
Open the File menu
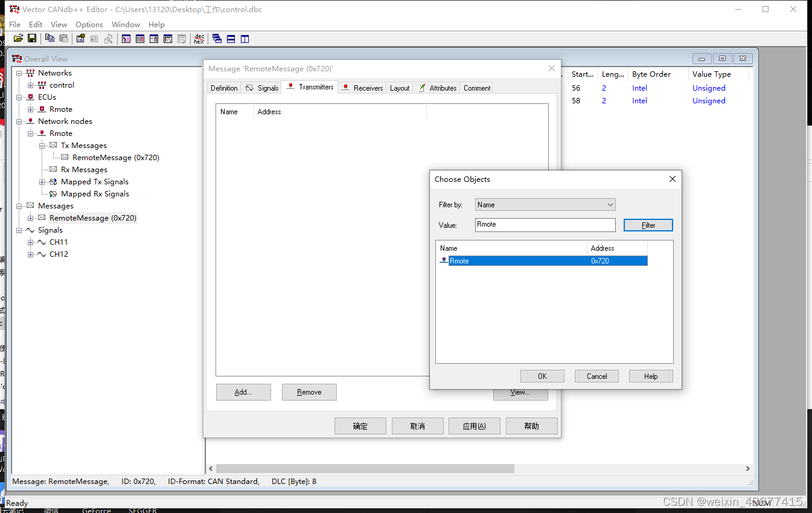click(x=15, y=24)
